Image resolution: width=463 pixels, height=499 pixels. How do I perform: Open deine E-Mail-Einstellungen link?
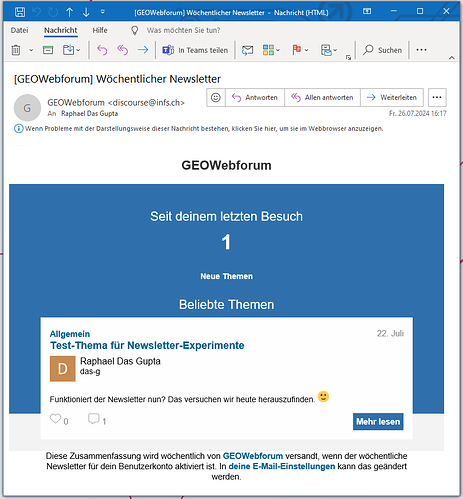point(282,466)
